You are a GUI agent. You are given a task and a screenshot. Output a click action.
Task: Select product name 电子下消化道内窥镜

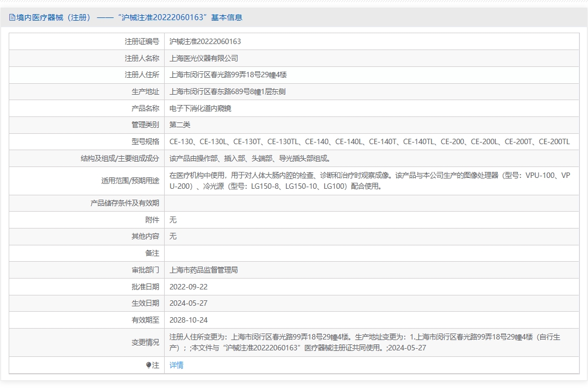pyautogui.click(x=200, y=108)
